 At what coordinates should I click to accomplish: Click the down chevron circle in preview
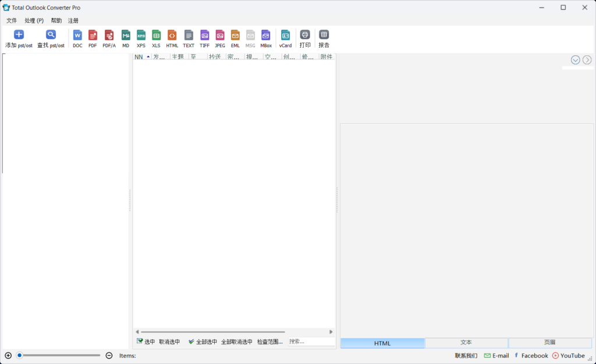[x=576, y=60]
